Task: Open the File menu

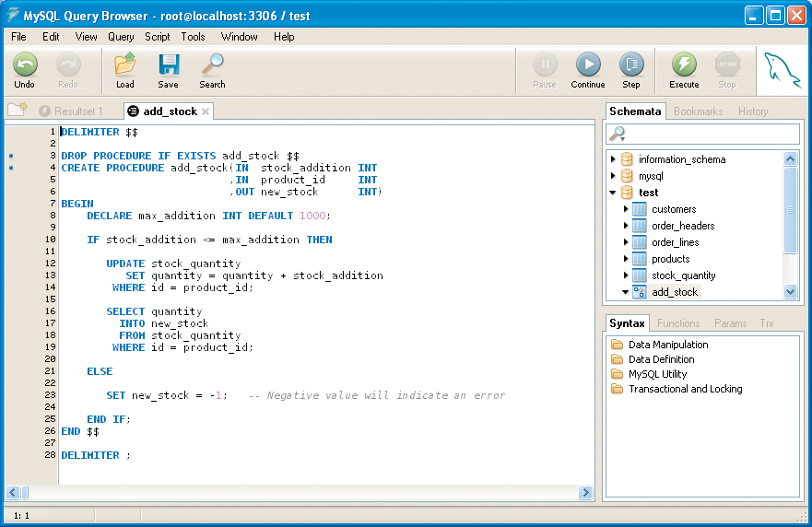Action: coord(18,37)
